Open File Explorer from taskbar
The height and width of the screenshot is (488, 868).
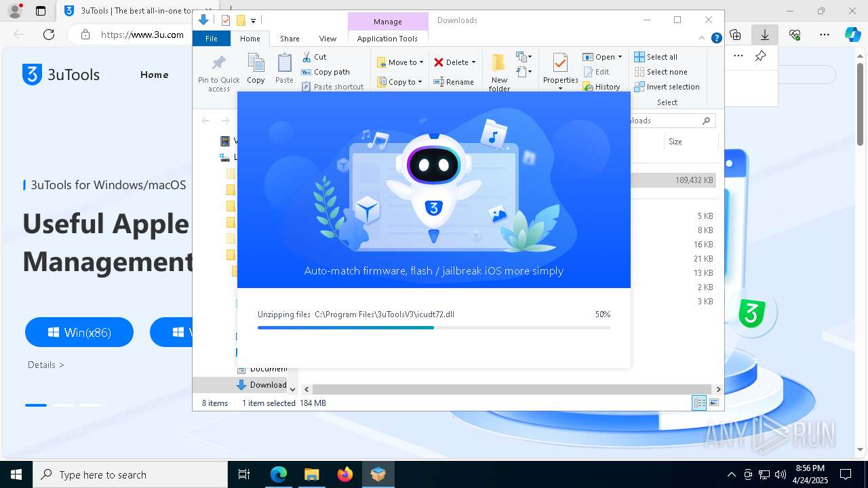[x=311, y=474]
